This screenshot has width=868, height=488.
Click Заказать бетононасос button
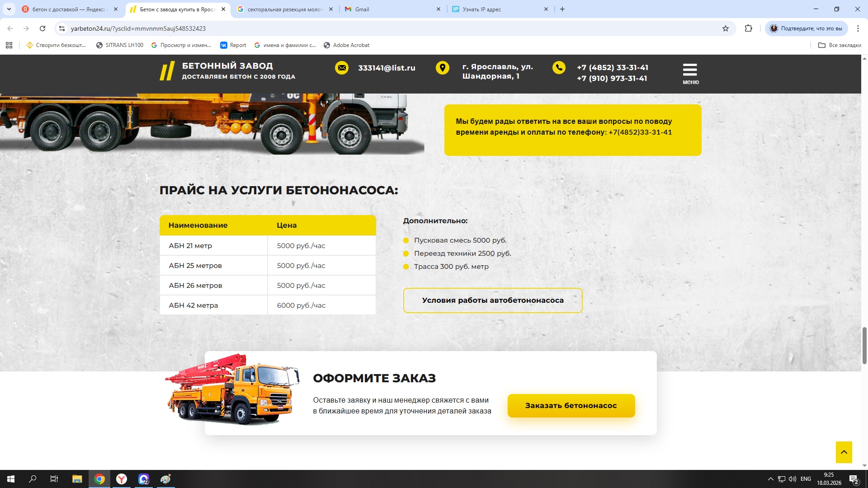tap(571, 405)
